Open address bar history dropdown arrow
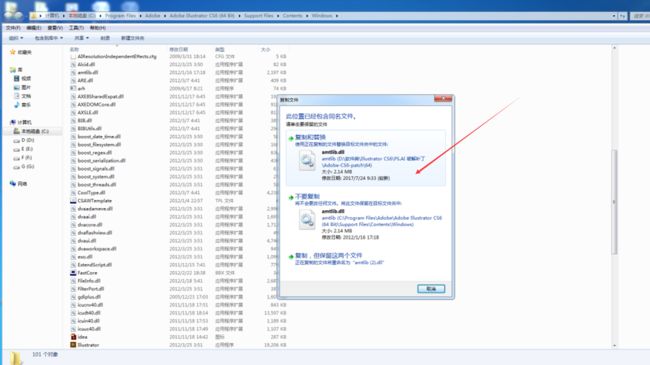Screen dimensions: 650x365 (x=614, y=16)
